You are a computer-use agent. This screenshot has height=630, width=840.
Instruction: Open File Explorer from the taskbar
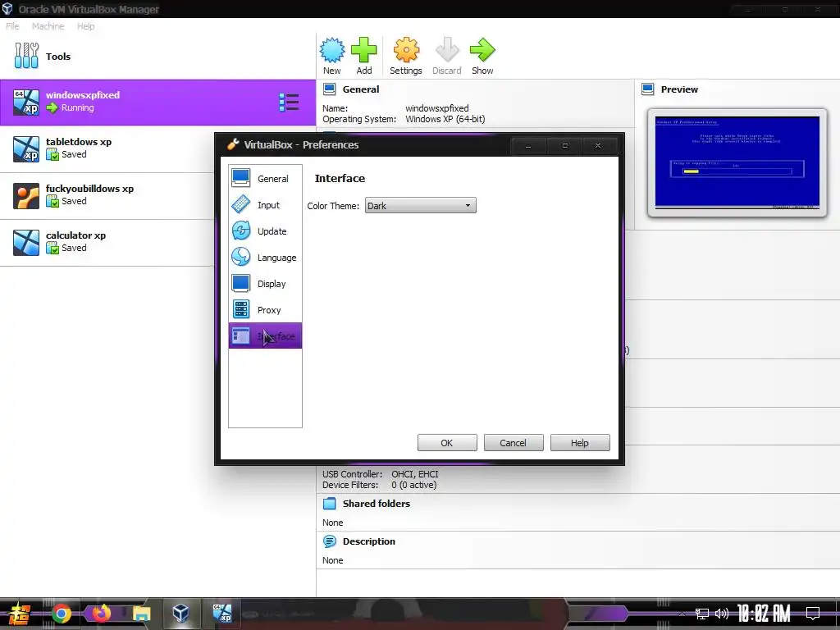click(x=141, y=614)
